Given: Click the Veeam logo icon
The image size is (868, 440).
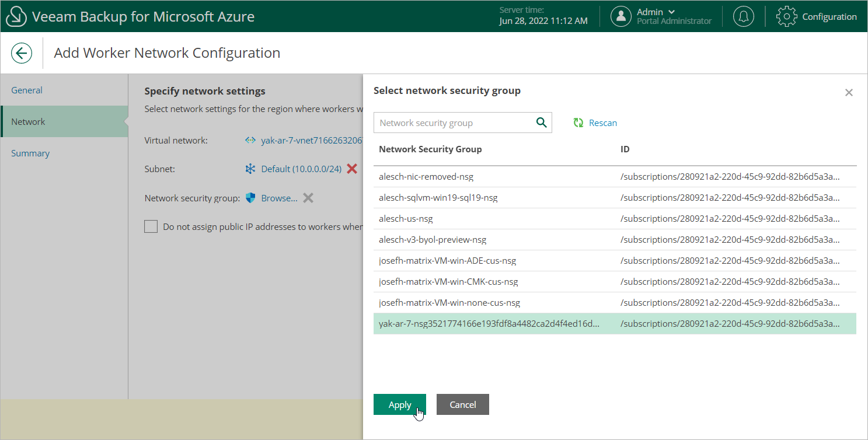Looking at the screenshot, I should [17, 16].
